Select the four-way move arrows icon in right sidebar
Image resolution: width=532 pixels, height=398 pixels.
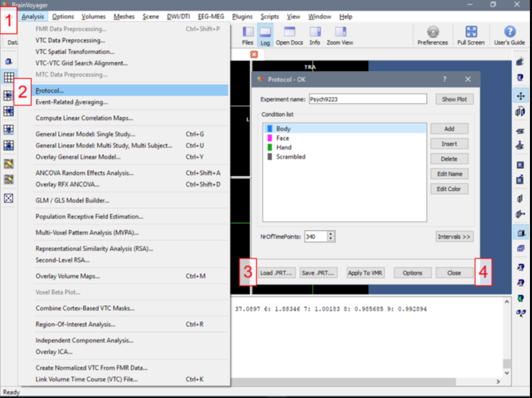[521, 96]
